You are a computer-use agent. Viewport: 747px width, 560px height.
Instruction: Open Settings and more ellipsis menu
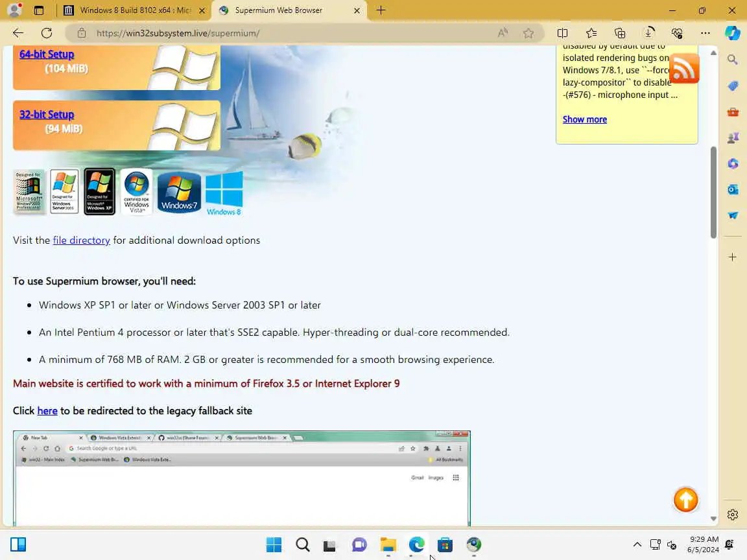click(x=705, y=33)
